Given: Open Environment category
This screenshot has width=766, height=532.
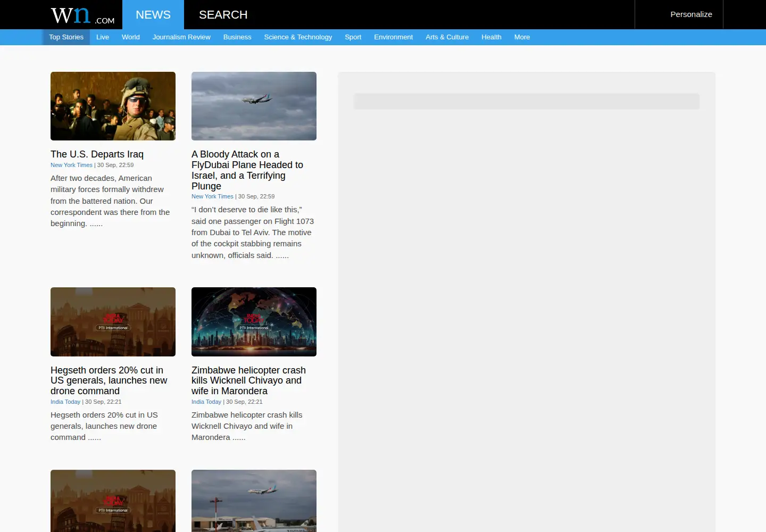Looking at the screenshot, I should [x=393, y=37].
